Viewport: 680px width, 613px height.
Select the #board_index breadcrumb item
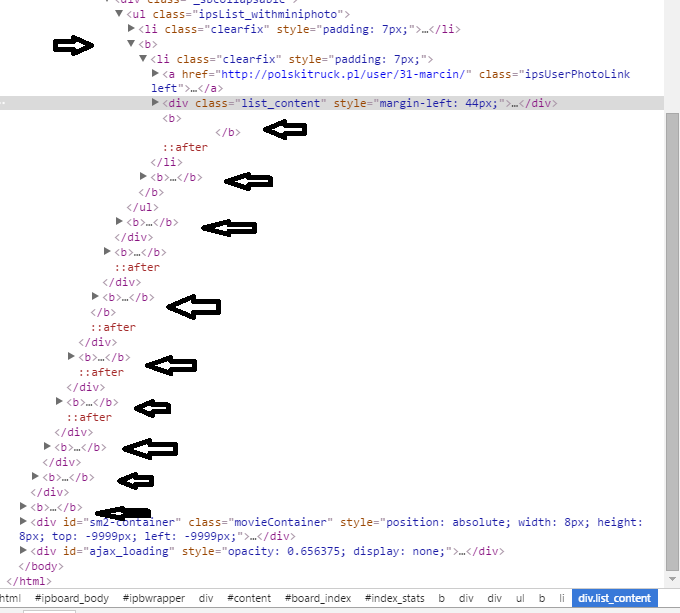click(x=317, y=598)
